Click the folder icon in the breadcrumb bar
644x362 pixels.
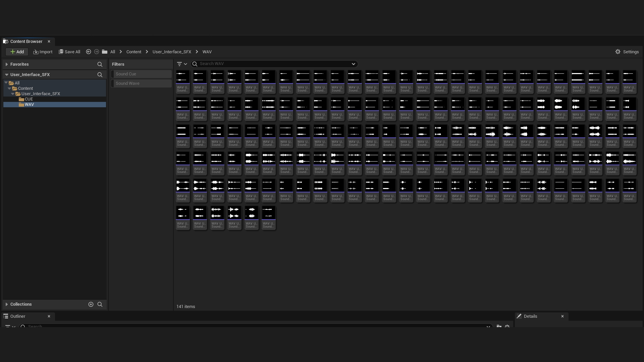coord(104,52)
